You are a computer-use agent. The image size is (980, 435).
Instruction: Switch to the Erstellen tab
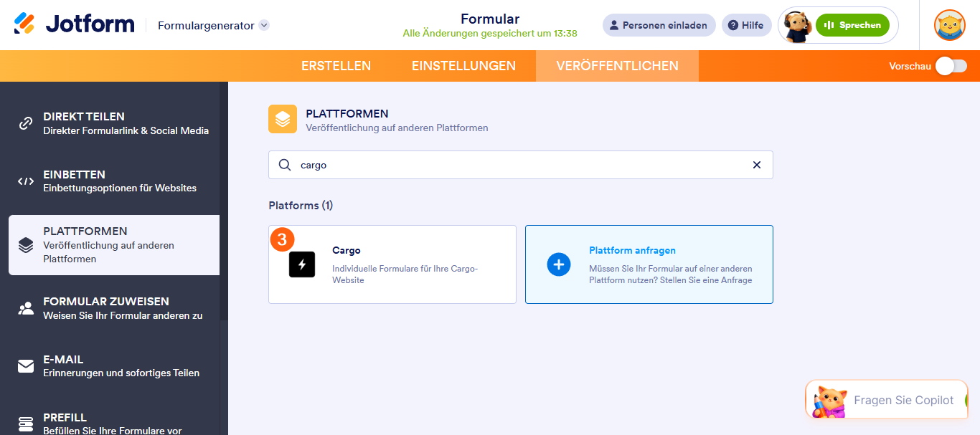[x=336, y=66]
